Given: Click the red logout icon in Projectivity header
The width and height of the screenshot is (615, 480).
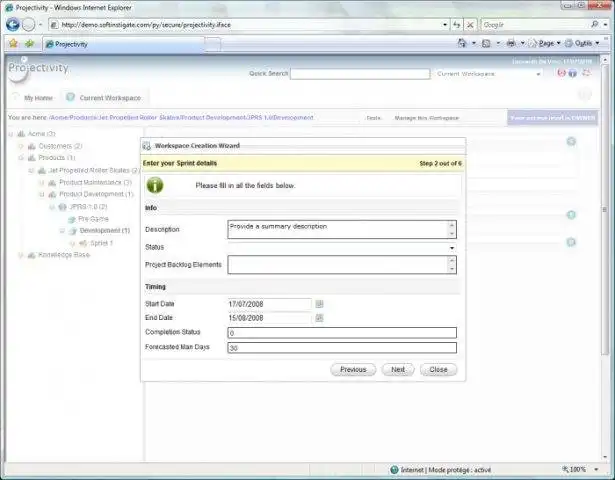Looking at the screenshot, I should pos(561,73).
